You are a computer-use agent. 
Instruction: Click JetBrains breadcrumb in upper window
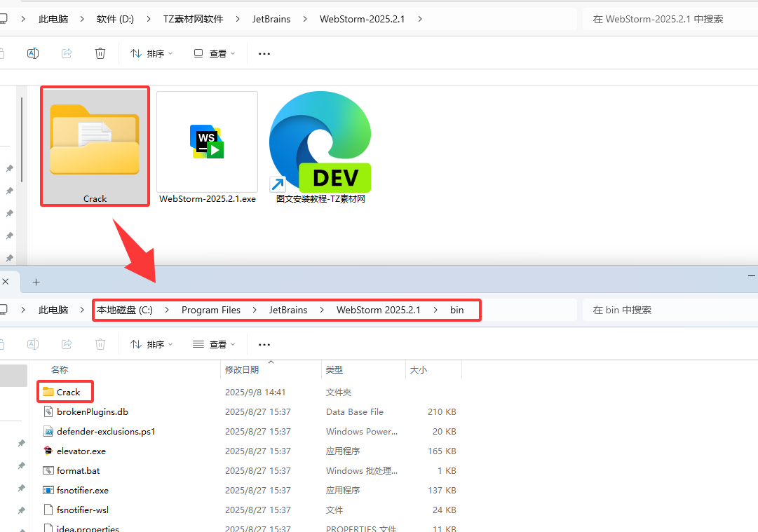[271, 20]
